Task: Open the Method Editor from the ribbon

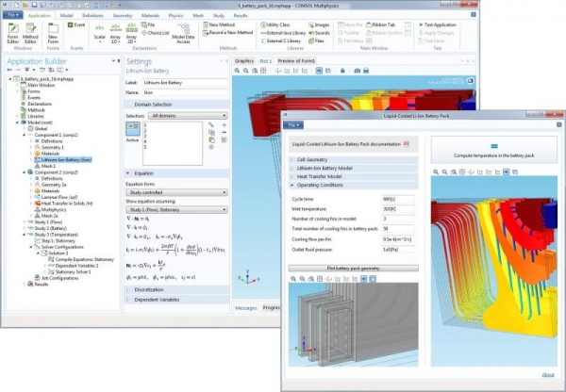Action: (30, 33)
